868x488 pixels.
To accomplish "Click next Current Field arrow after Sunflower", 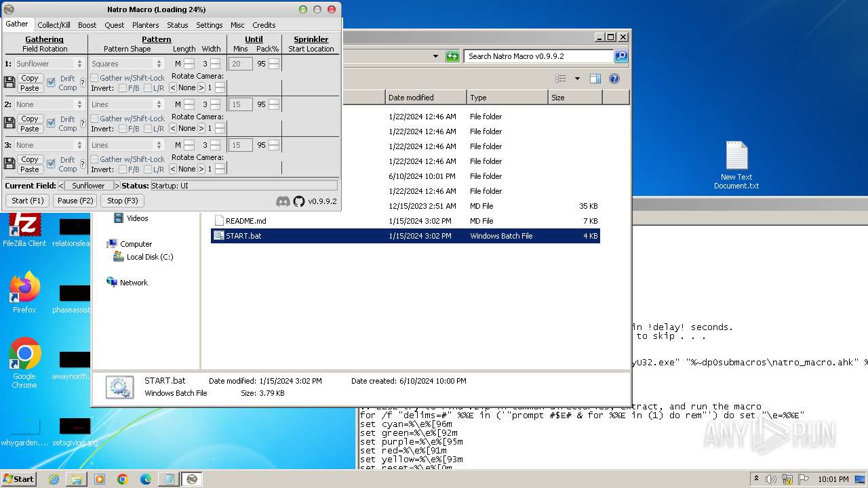I will pos(117,186).
